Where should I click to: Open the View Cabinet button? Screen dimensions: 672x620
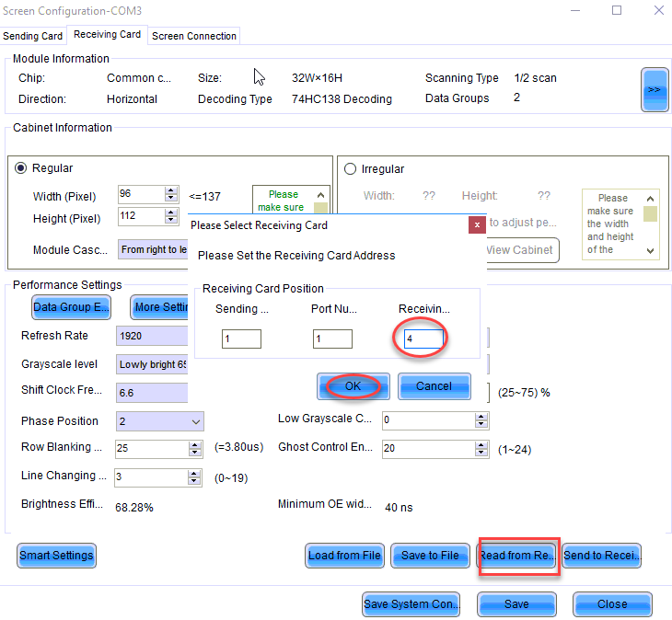click(x=523, y=250)
